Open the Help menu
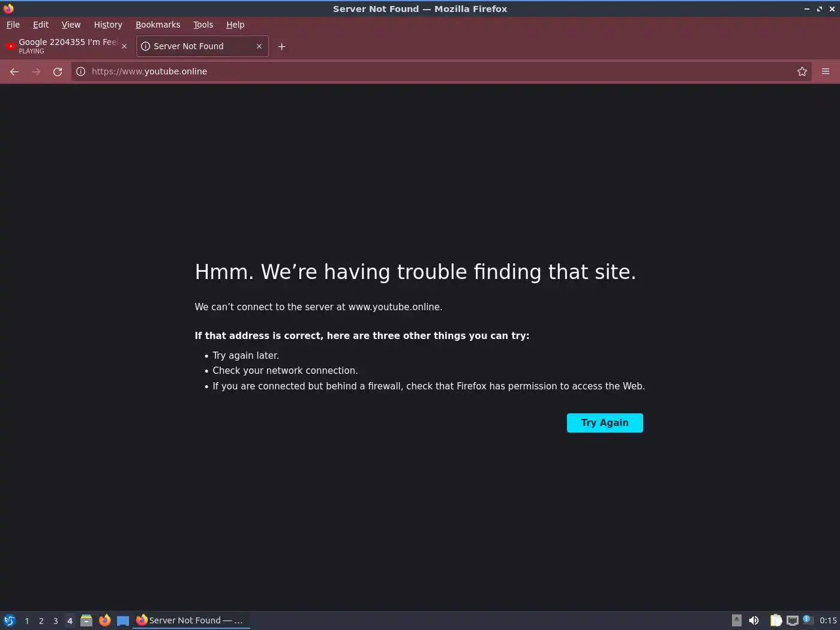 235,25
